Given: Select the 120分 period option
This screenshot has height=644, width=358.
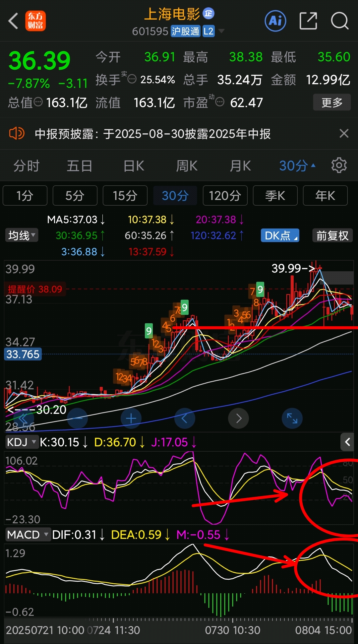Looking at the screenshot, I should pos(225,196).
